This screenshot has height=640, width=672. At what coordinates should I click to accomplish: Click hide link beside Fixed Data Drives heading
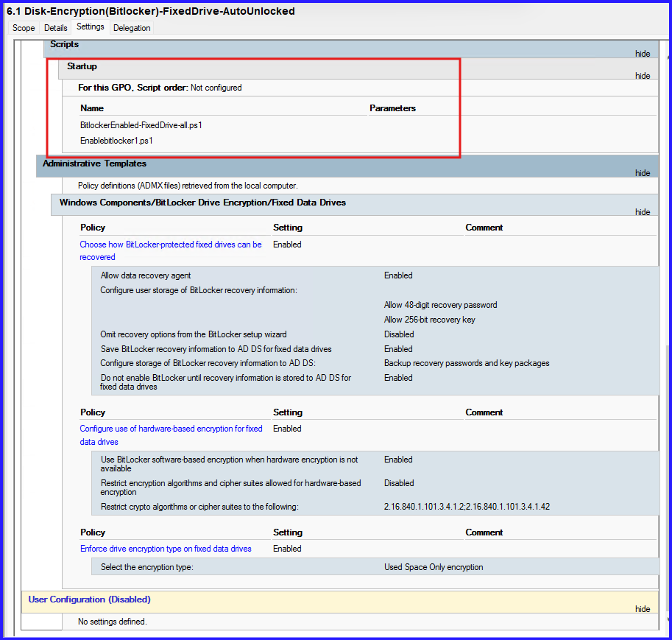[642, 212]
